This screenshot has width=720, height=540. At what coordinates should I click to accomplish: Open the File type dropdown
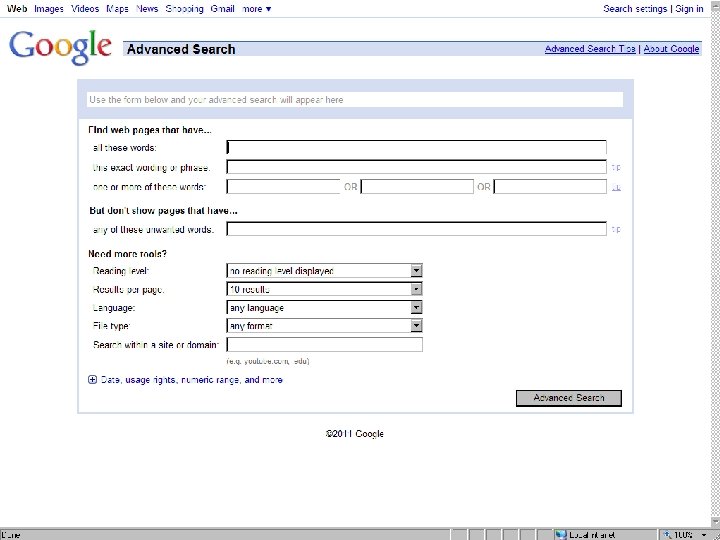click(324, 326)
